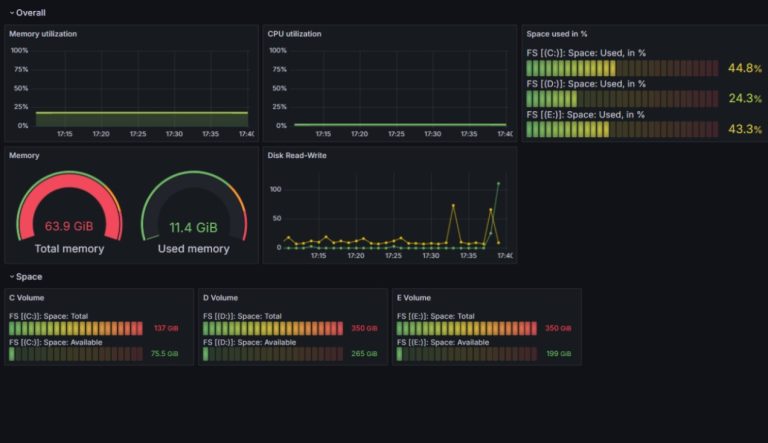
Task: Select the Memory panel title
Action: pyautogui.click(x=25, y=155)
